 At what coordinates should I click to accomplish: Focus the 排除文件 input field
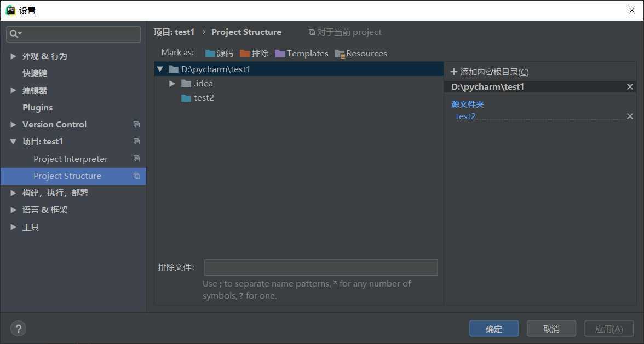(x=321, y=267)
